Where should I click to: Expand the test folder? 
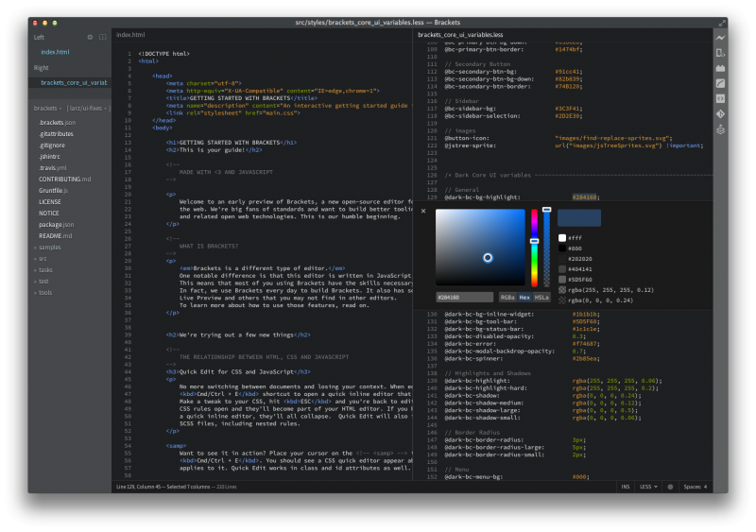point(43,282)
